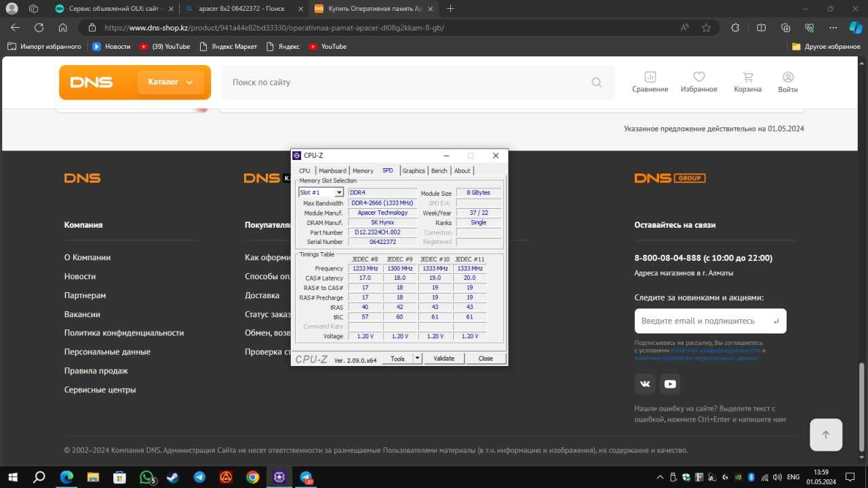Open the Персональные данные footer link
The image size is (868, 488).
(107, 352)
